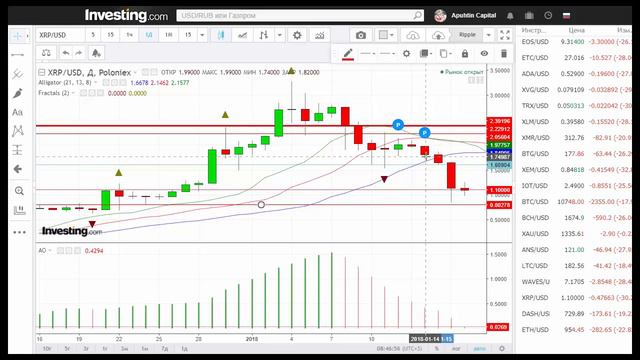This screenshot has height=360, width=640.
Task: Select the XABCD pattern tool
Action: click(18, 131)
